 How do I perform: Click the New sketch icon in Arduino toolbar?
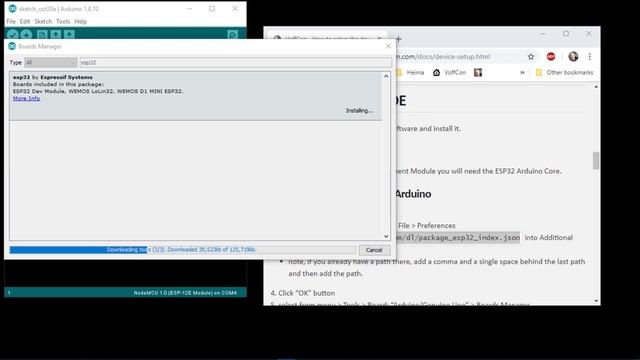pos(42,35)
